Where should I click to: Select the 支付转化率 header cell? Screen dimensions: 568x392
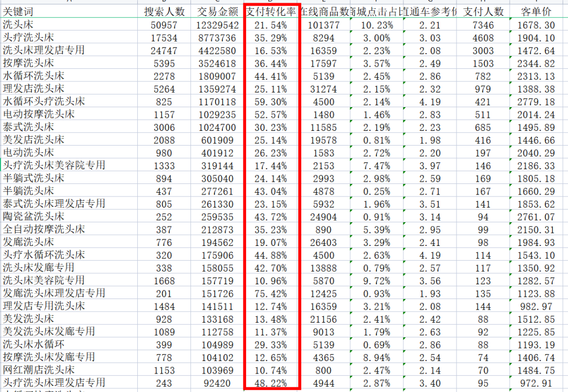[x=271, y=12]
